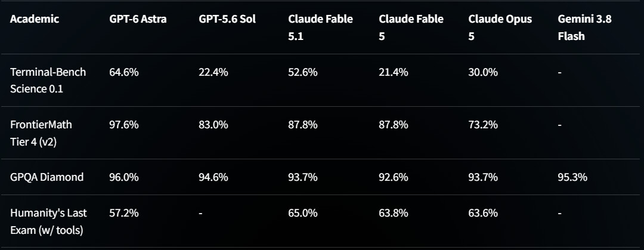Click the 57.2% GPT-6 Astra cell
The width and height of the screenshot is (644, 250).
click(124, 213)
